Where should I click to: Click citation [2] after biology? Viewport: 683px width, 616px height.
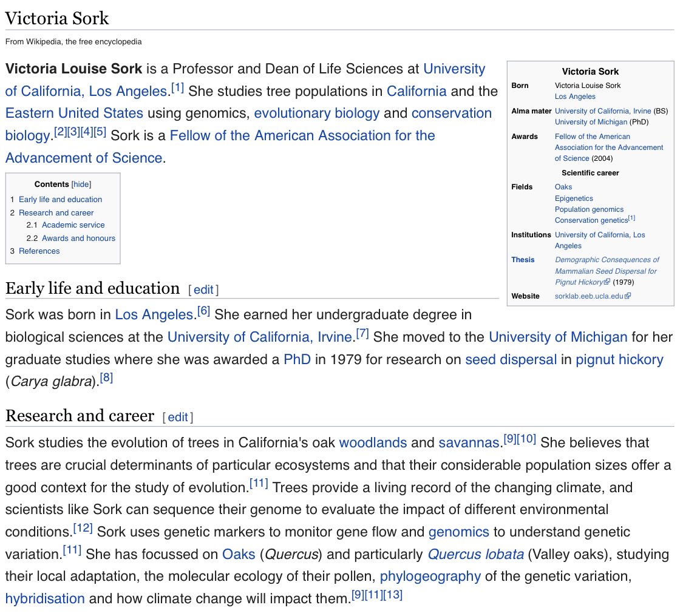(60, 132)
